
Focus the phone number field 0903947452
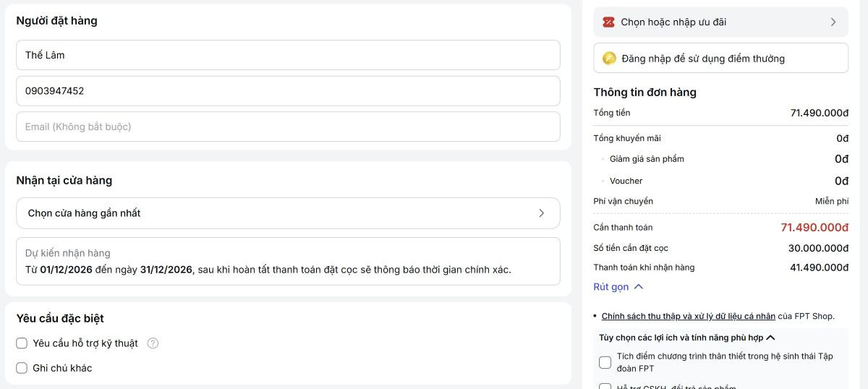[288, 91]
